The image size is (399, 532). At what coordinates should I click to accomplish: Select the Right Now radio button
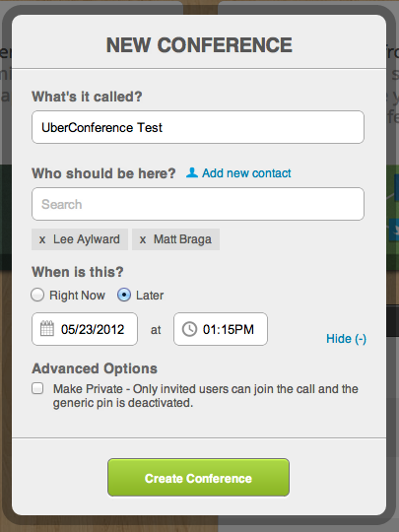pos(37,295)
